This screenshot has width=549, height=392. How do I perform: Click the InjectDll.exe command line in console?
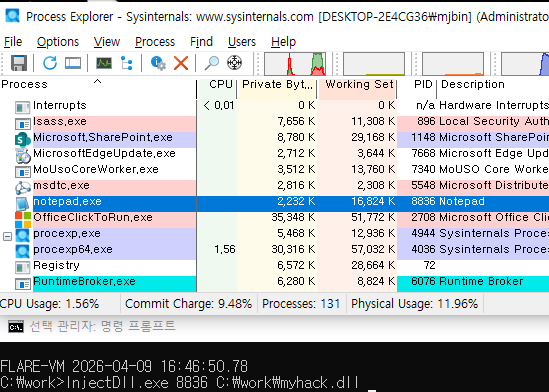[x=180, y=382]
